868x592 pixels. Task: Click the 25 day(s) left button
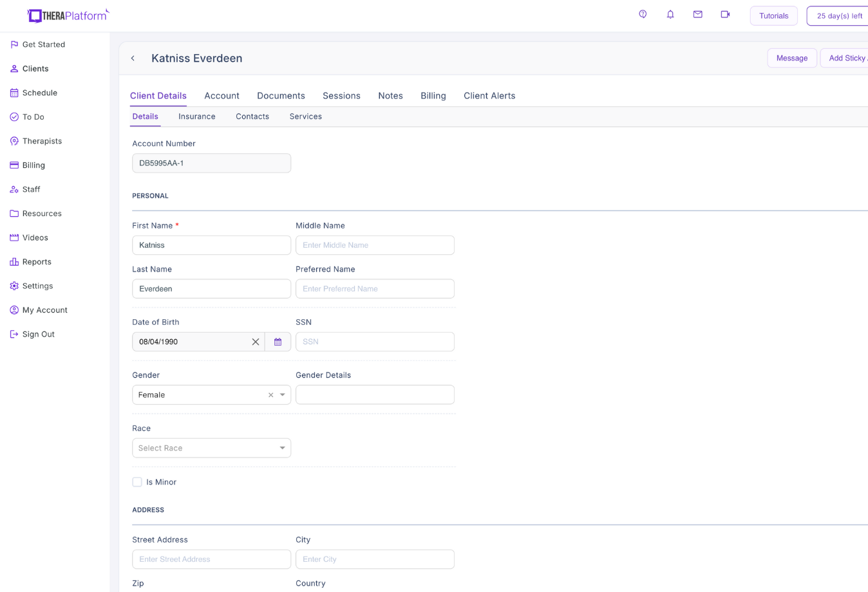838,16
